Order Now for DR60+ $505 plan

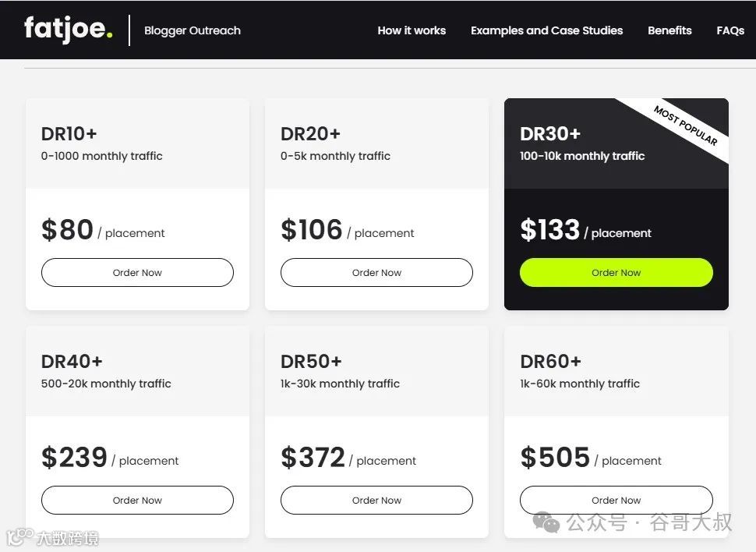click(x=616, y=501)
